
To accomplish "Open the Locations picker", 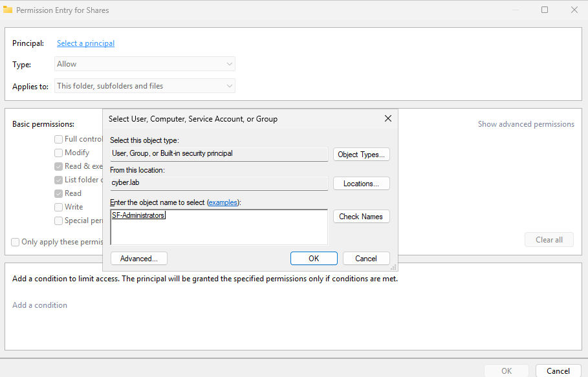I will (x=362, y=184).
